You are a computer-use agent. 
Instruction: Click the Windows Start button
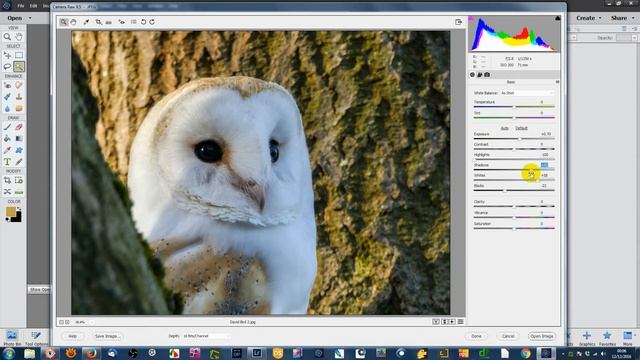tap(9, 353)
